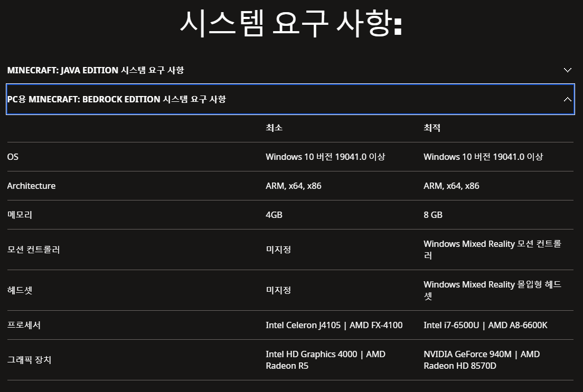Click the 8 GB optimal memory value
The image size is (583, 392).
tap(433, 215)
